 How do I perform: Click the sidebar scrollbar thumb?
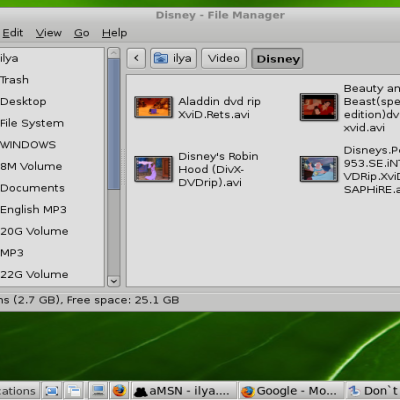tap(114, 125)
